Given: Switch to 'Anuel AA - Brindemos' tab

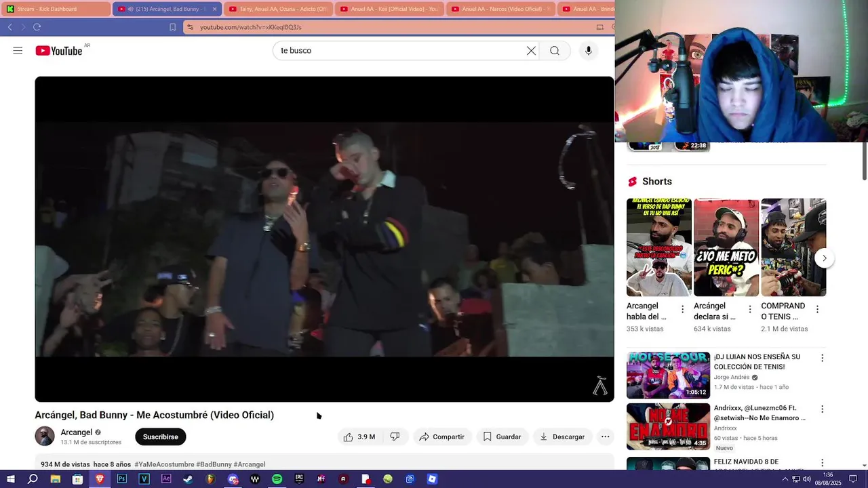Looking at the screenshot, I should [587, 9].
